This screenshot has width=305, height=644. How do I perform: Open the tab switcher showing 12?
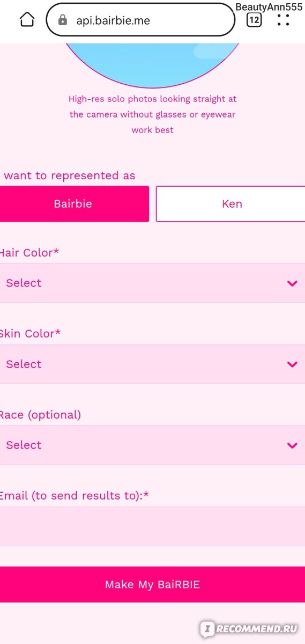(254, 20)
